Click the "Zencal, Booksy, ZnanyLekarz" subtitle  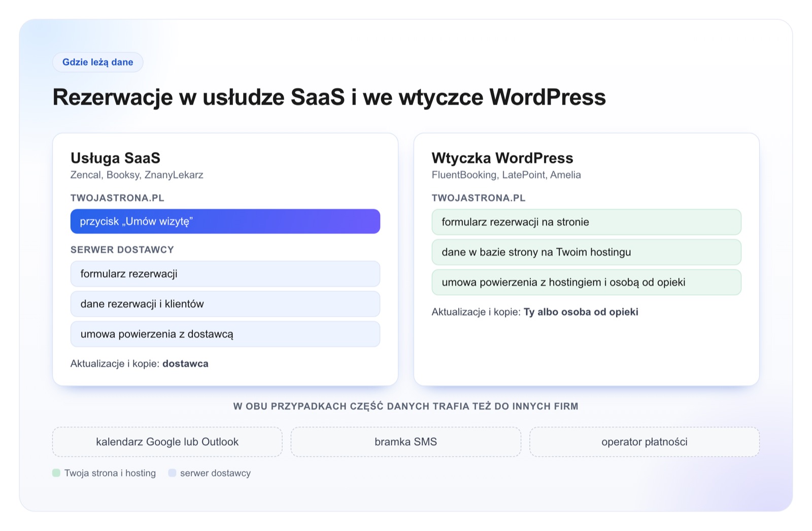pos(137,175)
